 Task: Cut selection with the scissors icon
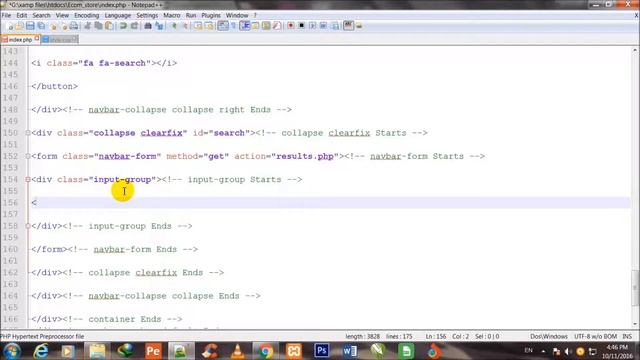pos(87,26)
